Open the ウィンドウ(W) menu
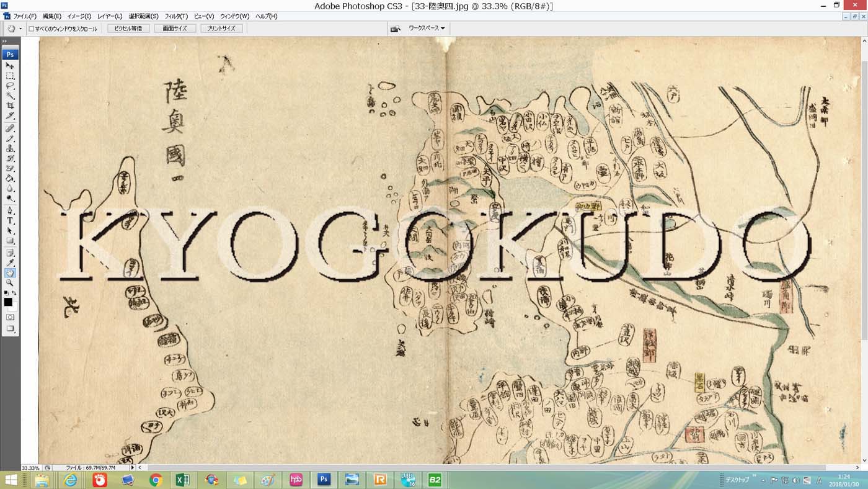 pyautogui.click(x=234, y=16)
